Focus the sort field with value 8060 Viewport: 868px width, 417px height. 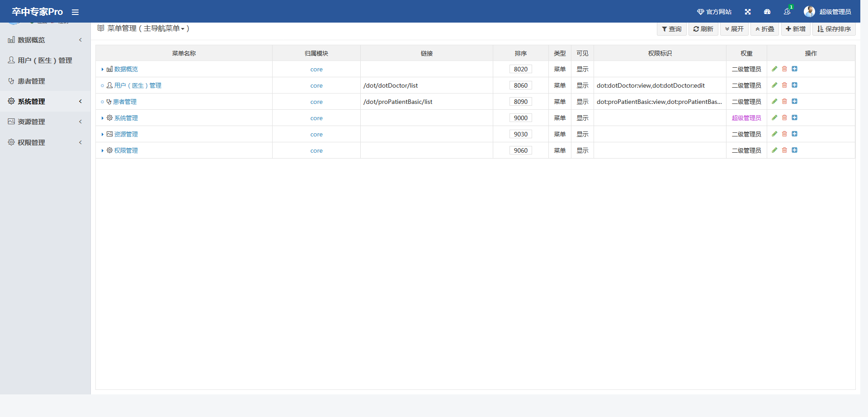coord(521,85)
